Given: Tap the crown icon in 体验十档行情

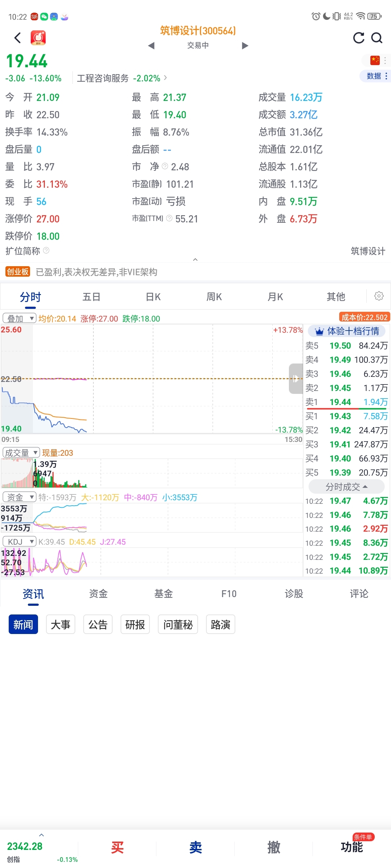Looking at the screenshot, I should coord(319,331).
